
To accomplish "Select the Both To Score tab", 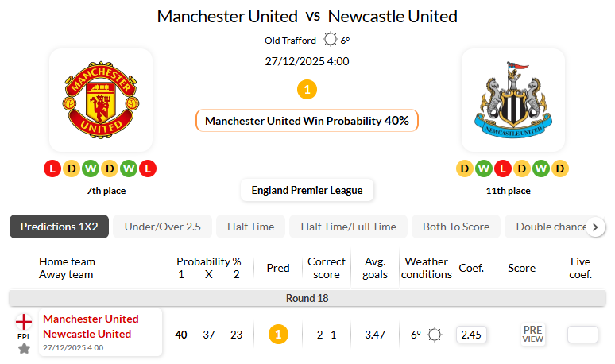I will click(456, 227).
